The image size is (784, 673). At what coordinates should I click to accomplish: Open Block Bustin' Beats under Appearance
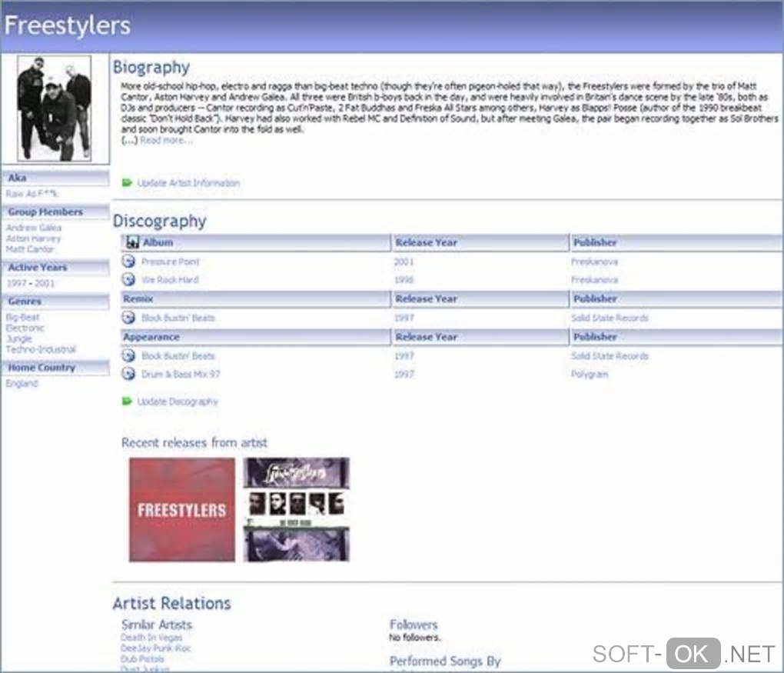click(178, 356)
